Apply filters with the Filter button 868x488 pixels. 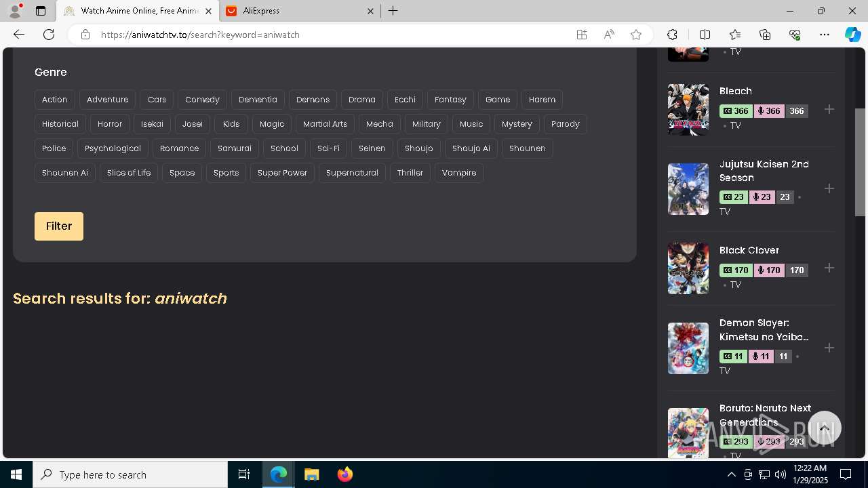tap(59, 226)
